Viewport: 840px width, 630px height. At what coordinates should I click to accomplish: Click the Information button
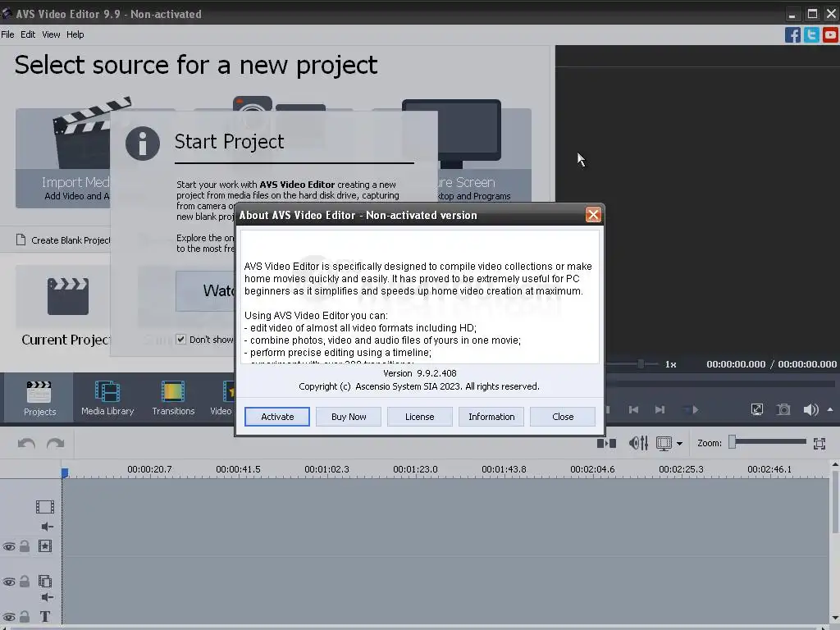tap(491, 416)
